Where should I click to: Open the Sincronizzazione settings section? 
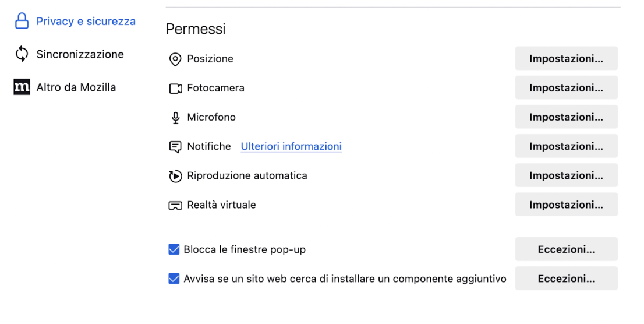pos(80,54)
